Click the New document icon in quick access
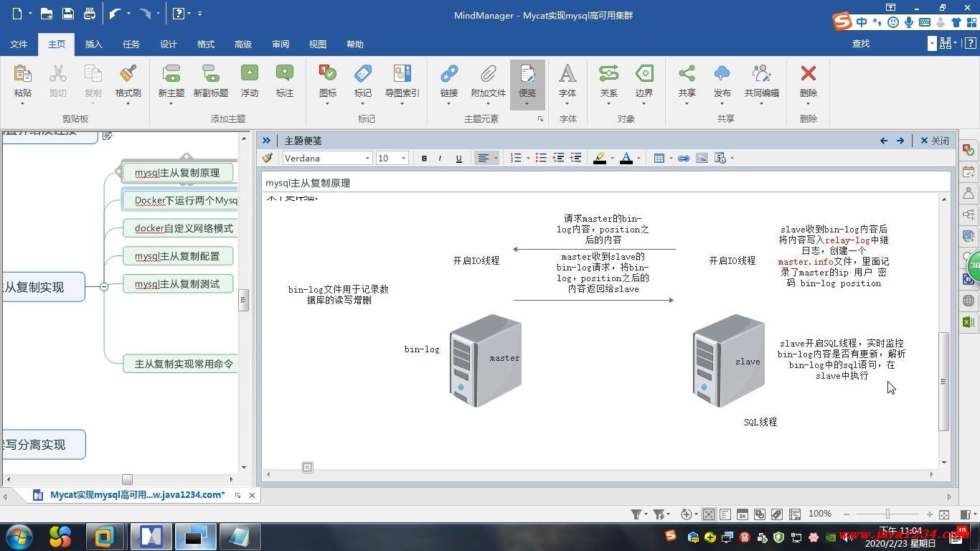This screenshot has width=980, height=551. [17, 14]
